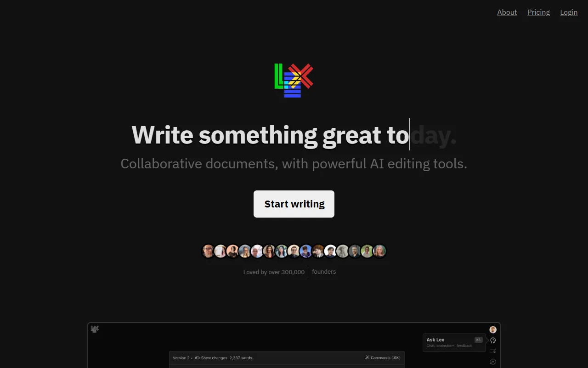588x368 pixels.
Task: Click the magic wand Commands icon
Action: coord(367,357)
